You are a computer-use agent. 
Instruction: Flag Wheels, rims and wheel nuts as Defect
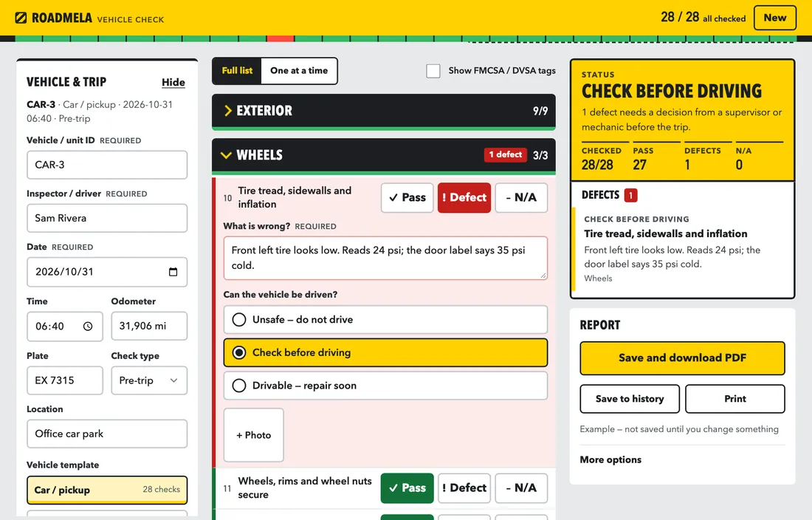pyautogui.click(x=464, y=488)
